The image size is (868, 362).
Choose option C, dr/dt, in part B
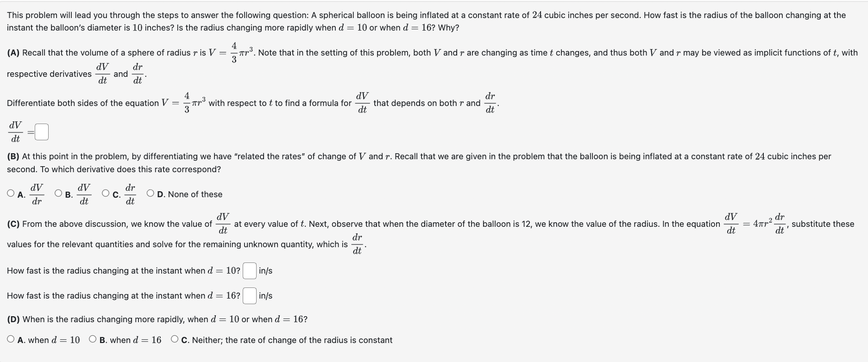point(106,193)
